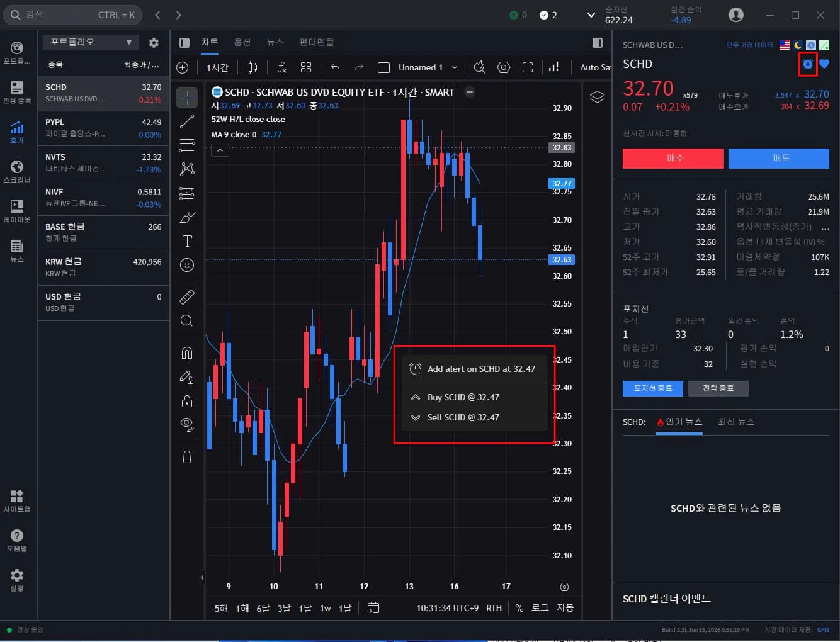Add a symbol with the plus-circle chart icon
The image size is (840, 642).
pyautogui.click(x=183, y=67)
